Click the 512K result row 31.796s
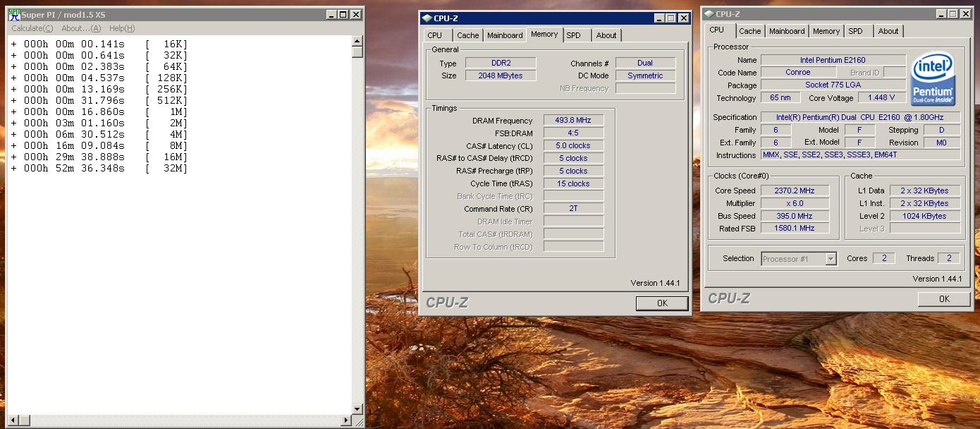Image resolution: width=980 pixels, height=429 pixels. (x=99, y=100)
